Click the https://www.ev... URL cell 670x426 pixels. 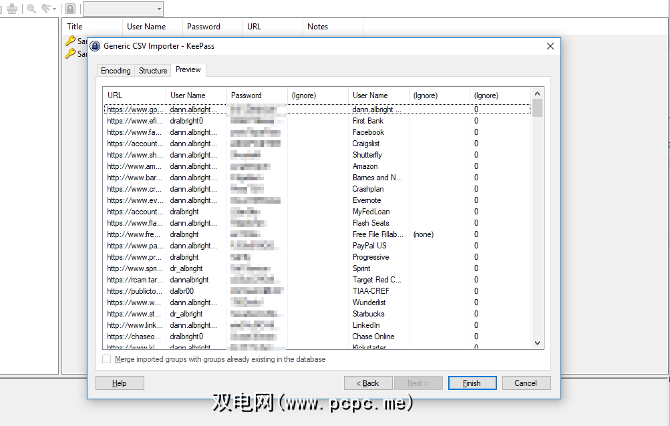(134, 200)
